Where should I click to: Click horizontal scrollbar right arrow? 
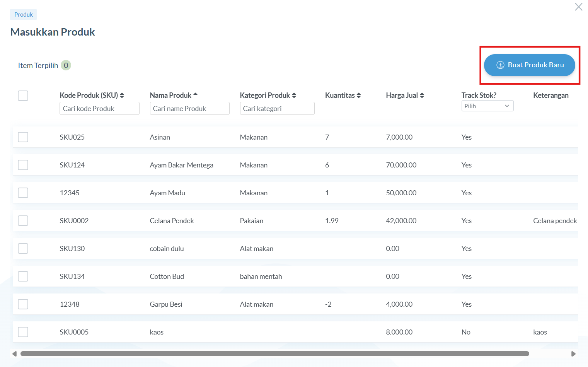pos(574,354)
